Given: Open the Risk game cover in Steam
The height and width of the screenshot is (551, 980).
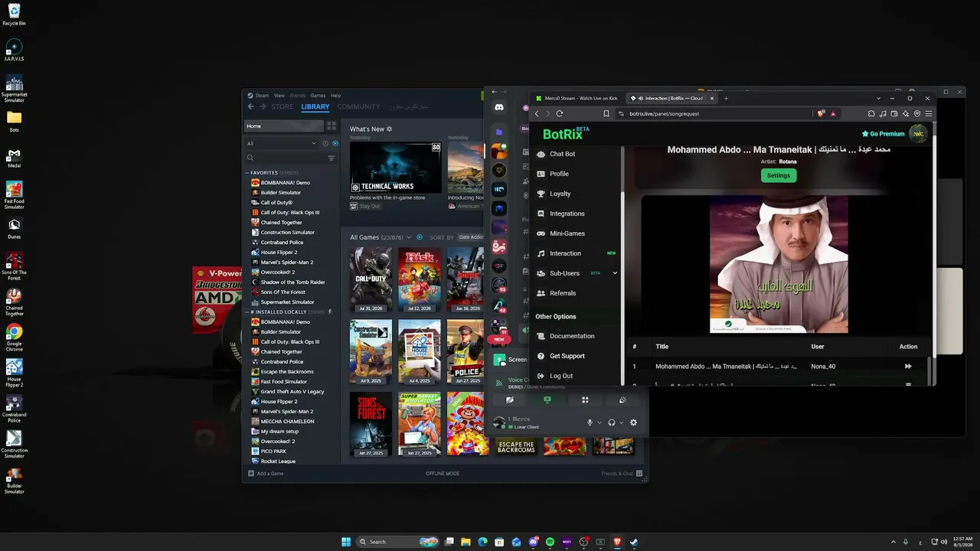Looking at the screenshot, I should tap(420, 279).
